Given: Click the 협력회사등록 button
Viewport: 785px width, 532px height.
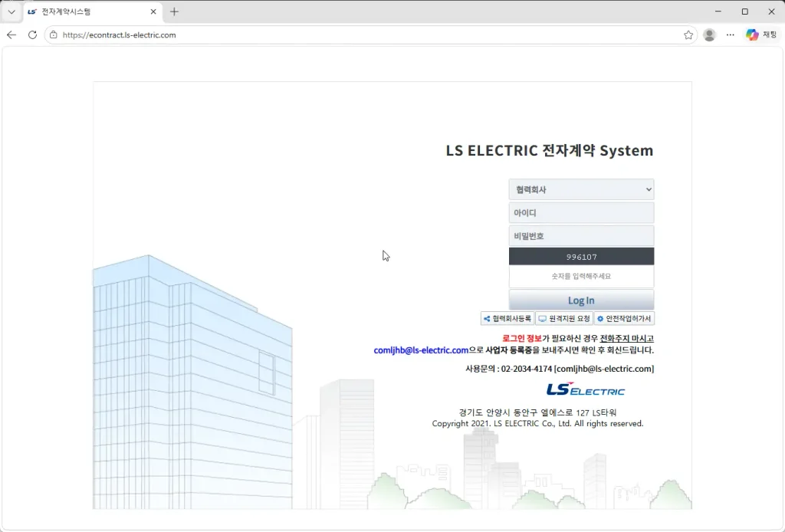Looking at the screenshot, I should (x=507, y=318).
